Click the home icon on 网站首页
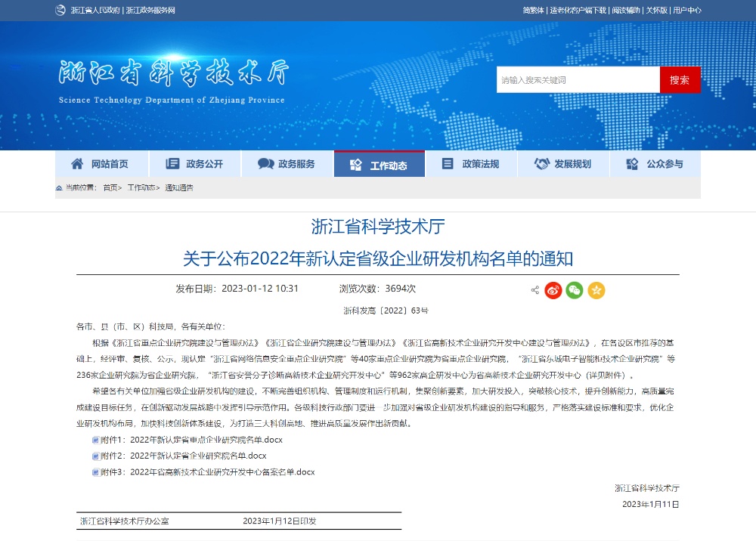Screen dimensions: 756x541 pos(77,164)
